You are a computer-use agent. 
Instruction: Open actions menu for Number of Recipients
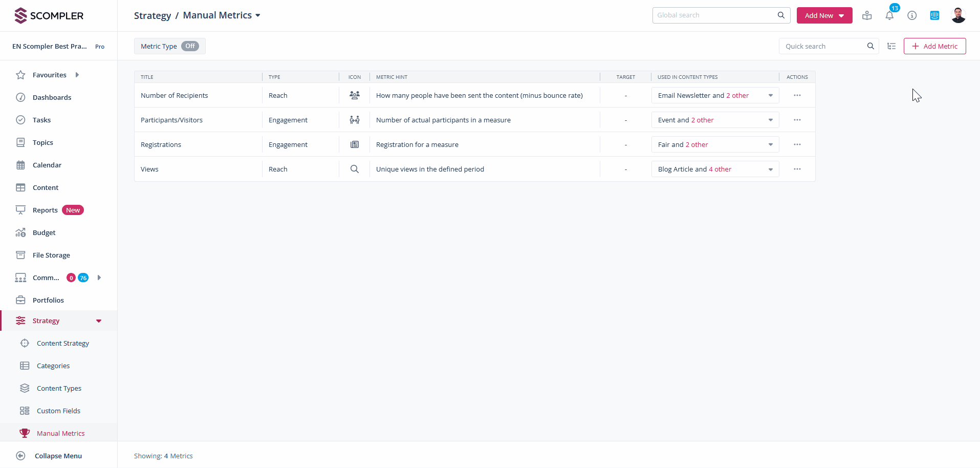(797, 95)
